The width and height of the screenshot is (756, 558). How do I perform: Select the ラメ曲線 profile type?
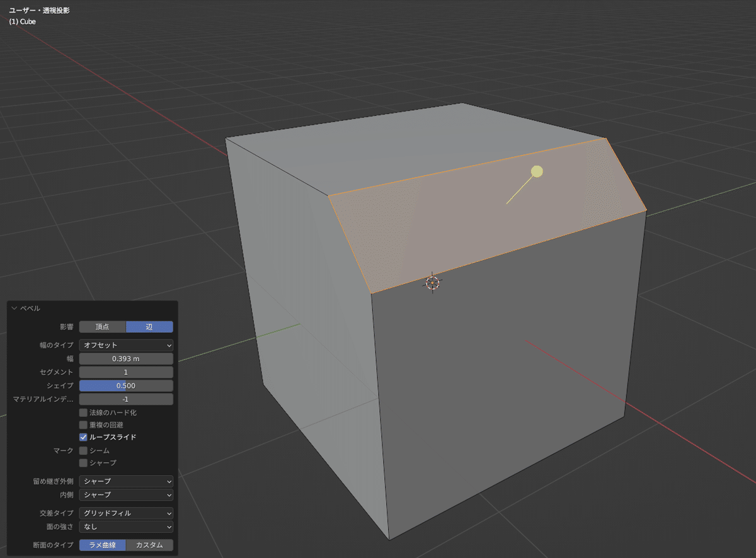tap(102, 545)
